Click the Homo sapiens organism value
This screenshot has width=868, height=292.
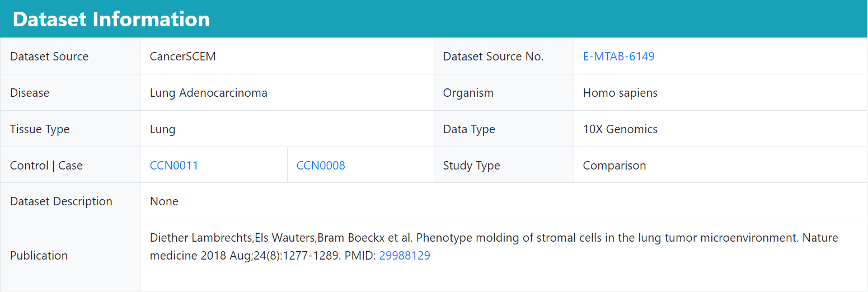[620, 93]
